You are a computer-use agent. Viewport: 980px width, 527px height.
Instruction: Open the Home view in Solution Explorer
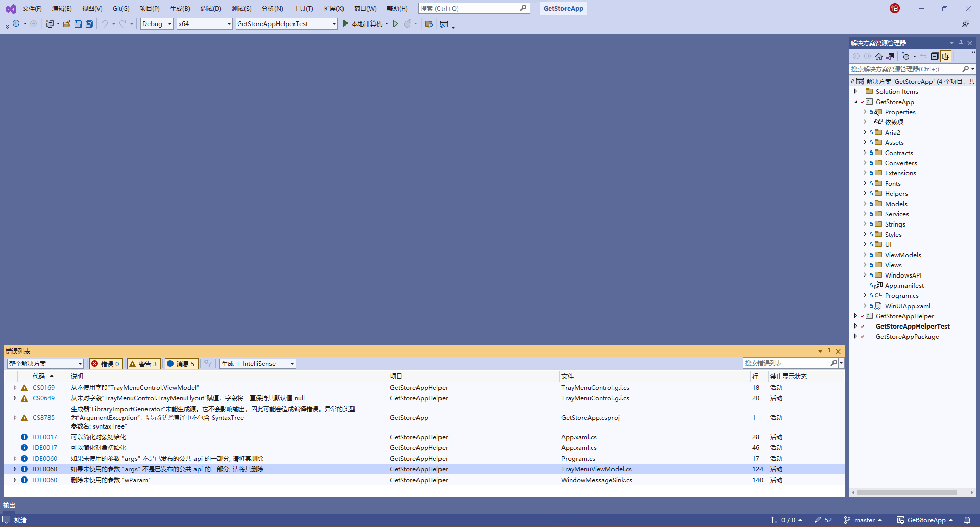(x=879, y=56)
